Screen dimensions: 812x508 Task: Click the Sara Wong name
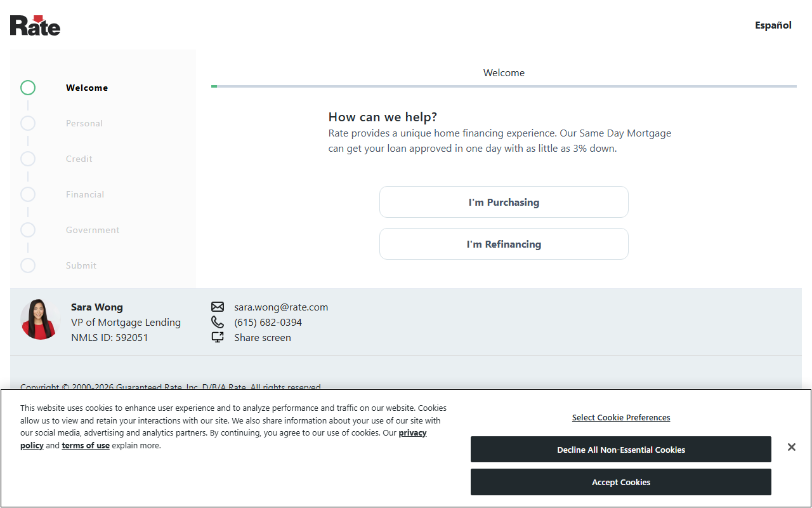pos(97,307)
